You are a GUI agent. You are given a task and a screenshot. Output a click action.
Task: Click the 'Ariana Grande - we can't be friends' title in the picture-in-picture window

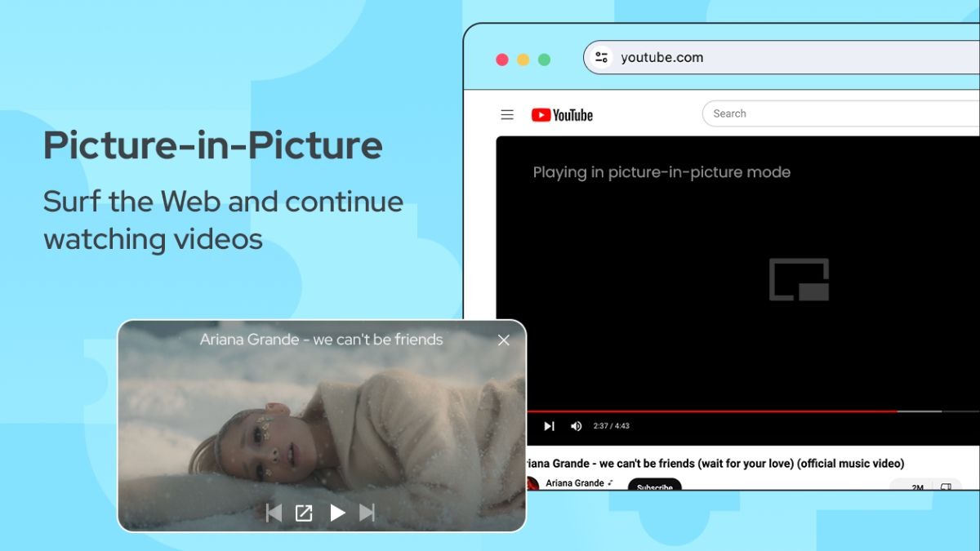coord(321,340)
